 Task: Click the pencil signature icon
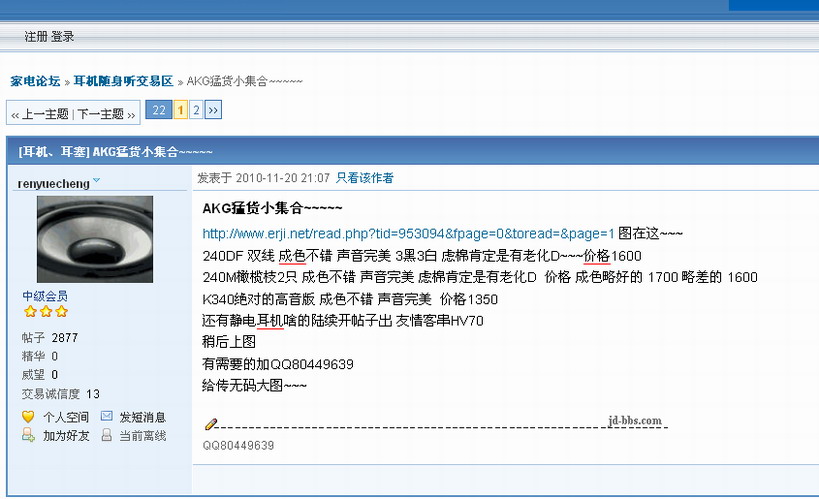[x=210, y=424]
